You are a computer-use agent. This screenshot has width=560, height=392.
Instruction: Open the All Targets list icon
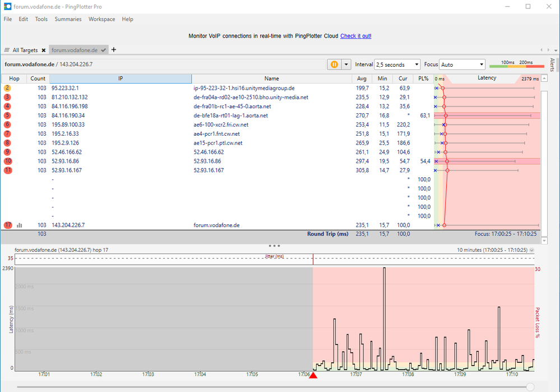[x=7, y=50]
